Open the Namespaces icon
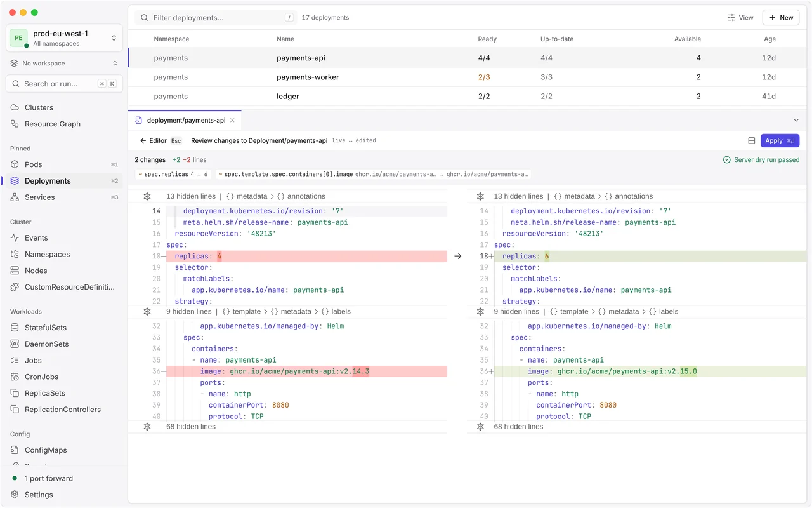 coord(15,254)
